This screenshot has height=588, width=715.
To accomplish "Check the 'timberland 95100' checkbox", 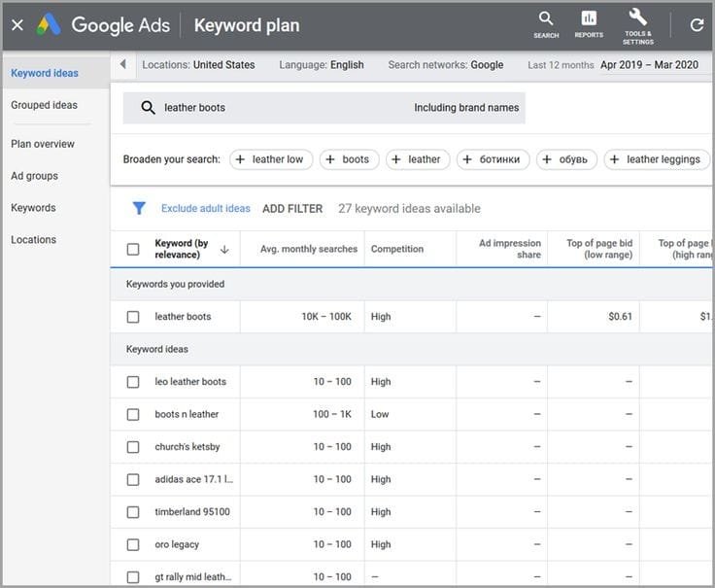I will pos(133,512).
